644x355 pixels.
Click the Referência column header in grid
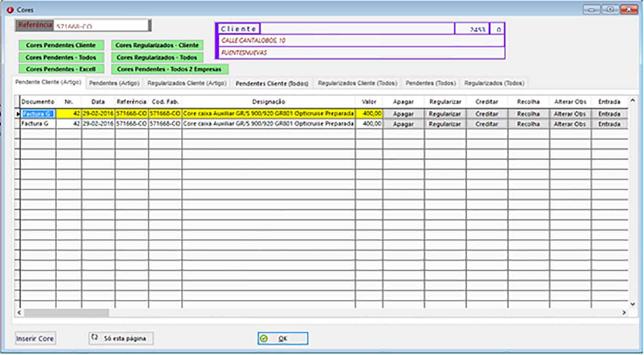coord(132,102)
